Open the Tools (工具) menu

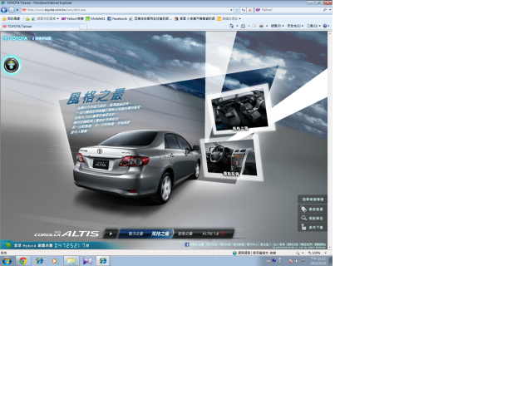tap(313, 26)
